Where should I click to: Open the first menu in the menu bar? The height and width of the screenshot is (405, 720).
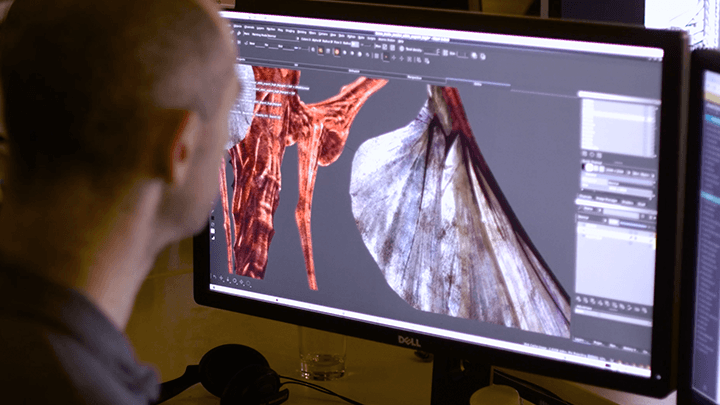pos(239,28)
